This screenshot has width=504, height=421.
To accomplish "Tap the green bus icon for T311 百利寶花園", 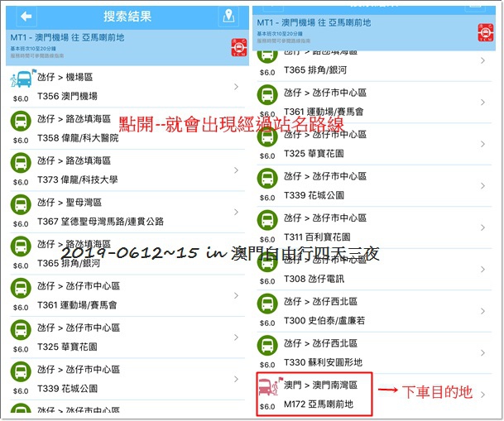I will point(267,220).
